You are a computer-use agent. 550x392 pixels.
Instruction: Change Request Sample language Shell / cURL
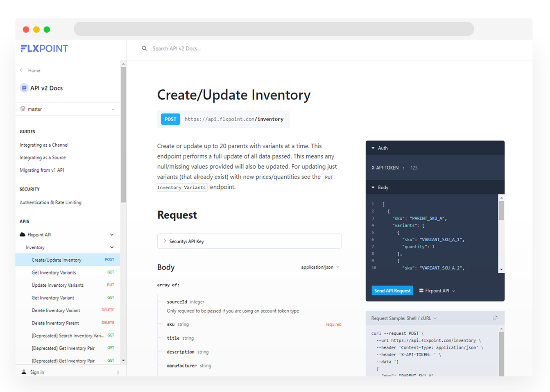point(404,318)
